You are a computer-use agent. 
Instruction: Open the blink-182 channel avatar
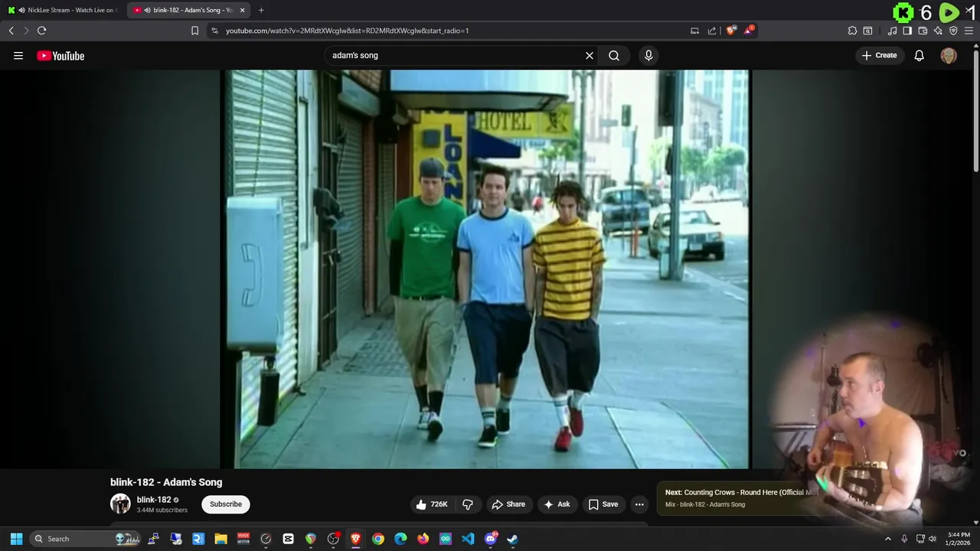[120, 504]
